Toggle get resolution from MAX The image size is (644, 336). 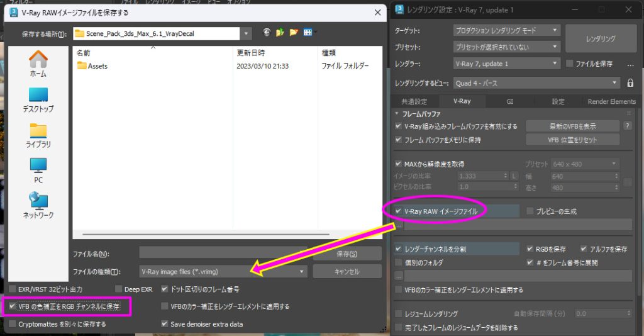point(398,164)
